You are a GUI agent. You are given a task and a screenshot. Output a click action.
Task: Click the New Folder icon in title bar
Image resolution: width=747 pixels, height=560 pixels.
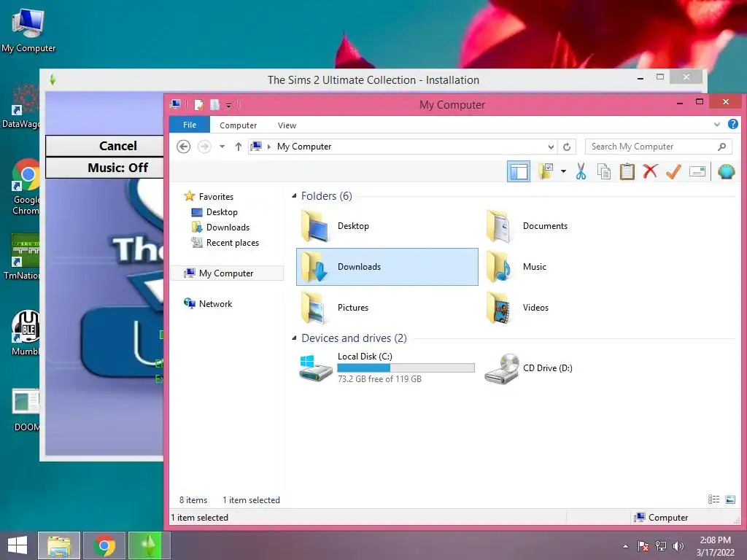coord(215,104)
